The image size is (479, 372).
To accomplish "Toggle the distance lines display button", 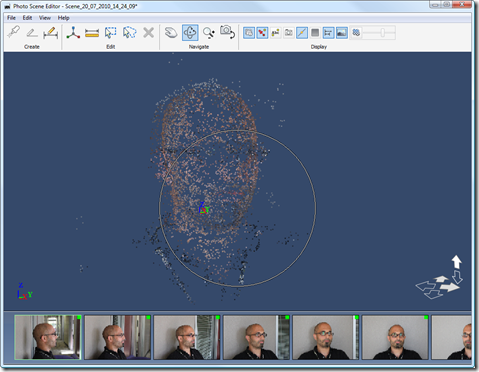I will [x=328, y=33].
